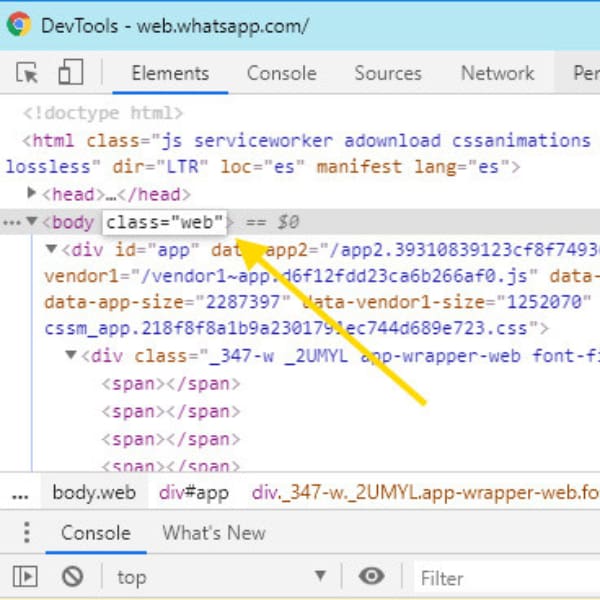Show the console sidebar icon
The image size is (600, 600).
pyautogui.click(x=25, y=576)
